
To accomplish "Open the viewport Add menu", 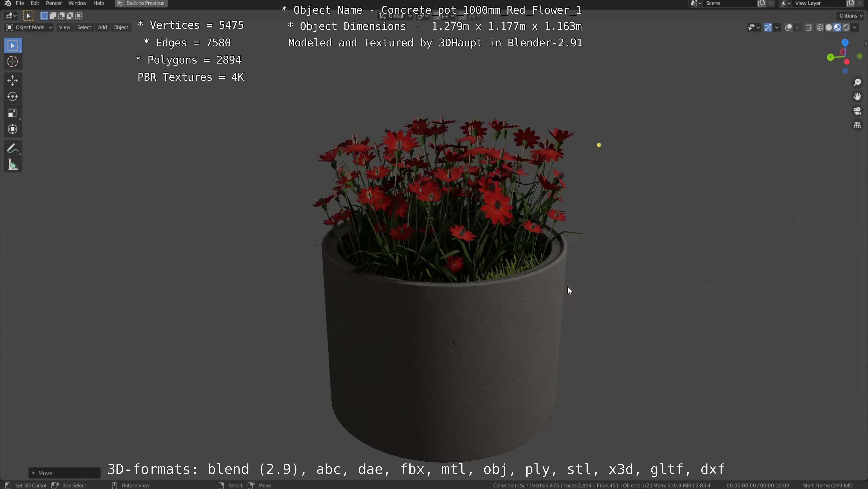I will click(102, 28).
